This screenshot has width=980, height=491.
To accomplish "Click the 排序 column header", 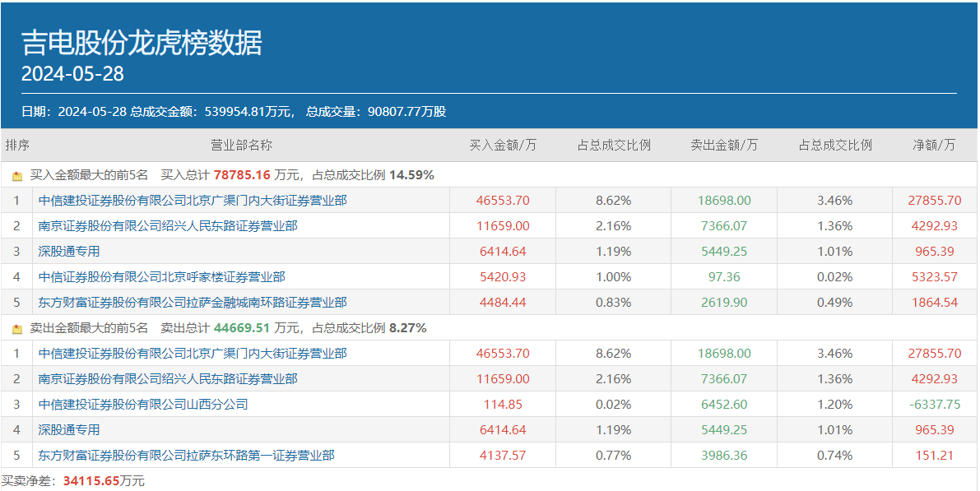I will 17,146.
